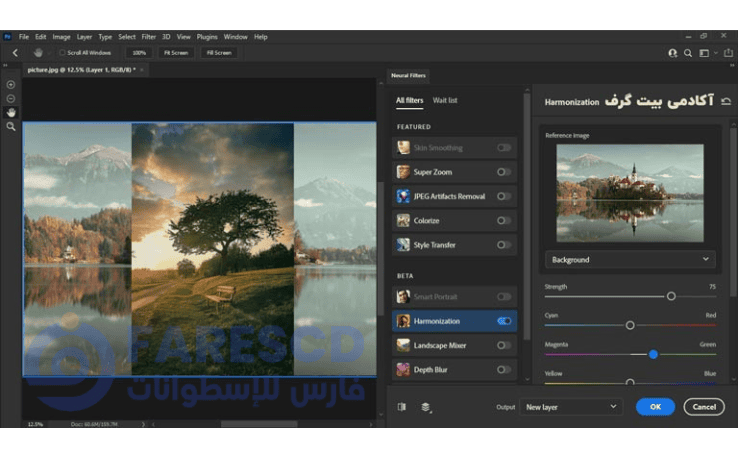Toggle the Skin Smoothing filter switch
Screen dimensions: 738x458
coord(504,148)
